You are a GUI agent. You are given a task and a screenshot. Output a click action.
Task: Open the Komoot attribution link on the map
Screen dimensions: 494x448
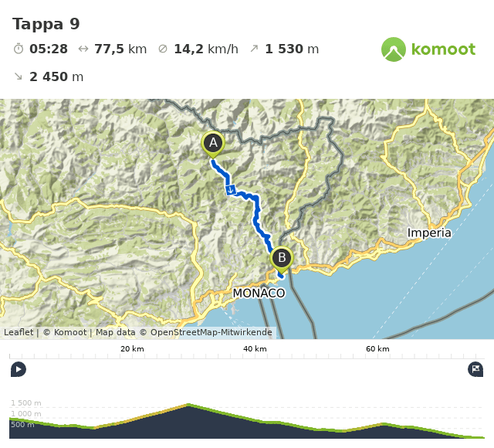pos(70,333)
